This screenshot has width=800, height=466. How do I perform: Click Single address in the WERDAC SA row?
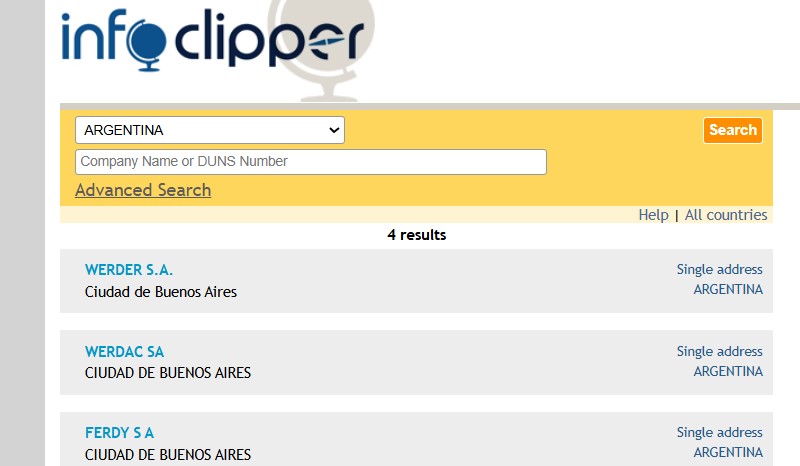point(719,352)
